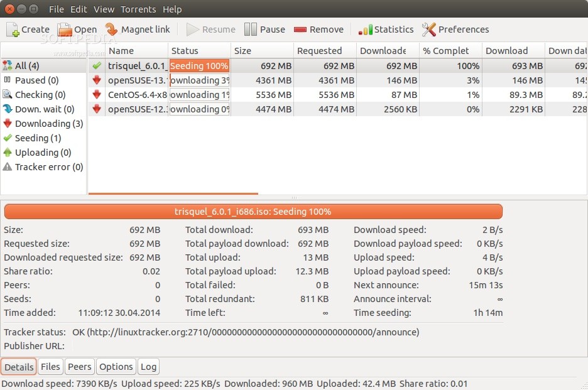Click status bar Upload speed: 225 KB/s
This screenshot has width=588, height=390.
[171, 384]
